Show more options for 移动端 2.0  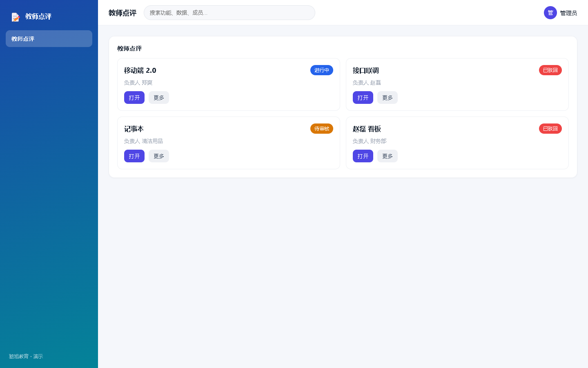[x=159, y=98]
